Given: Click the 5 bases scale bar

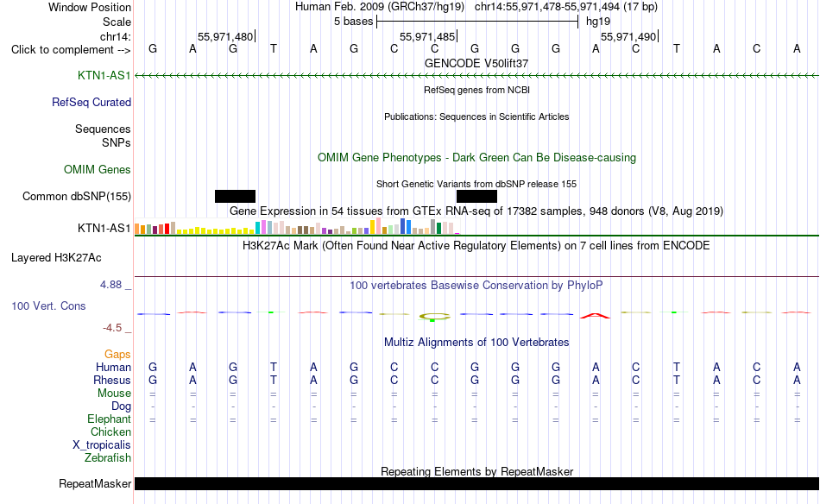Looking at the screenshot, I should click(x=477, y=22).
